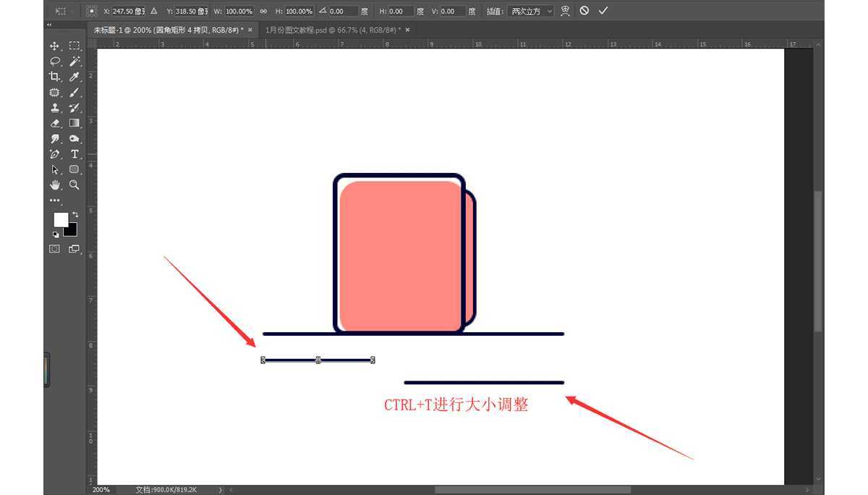This screenshot has height=495, width=868.
Task: Expand the hidden tools ellipsis menu
Action: point(55,200)
